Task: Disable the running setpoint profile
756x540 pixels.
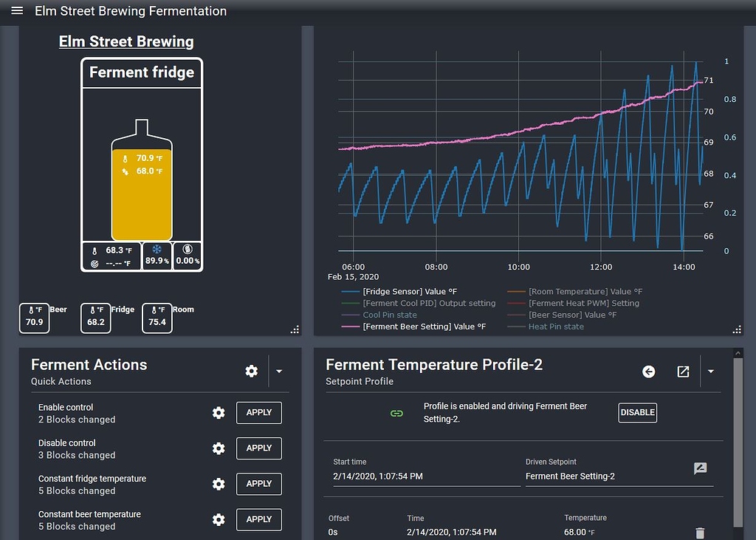Action: tap(637, 413)
